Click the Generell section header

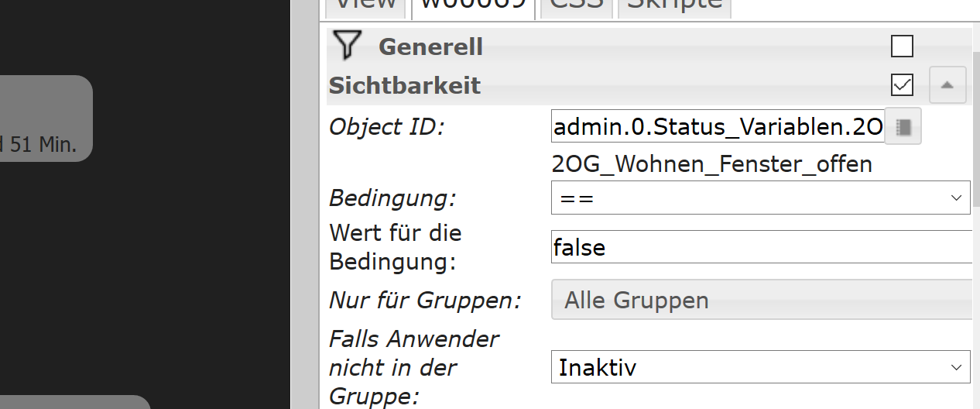coord(430,46)
